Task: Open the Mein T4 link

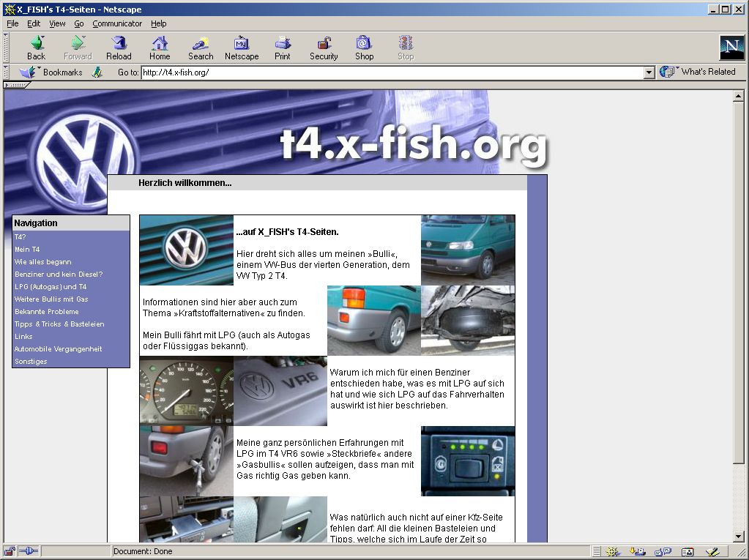Action: point(27,249)
